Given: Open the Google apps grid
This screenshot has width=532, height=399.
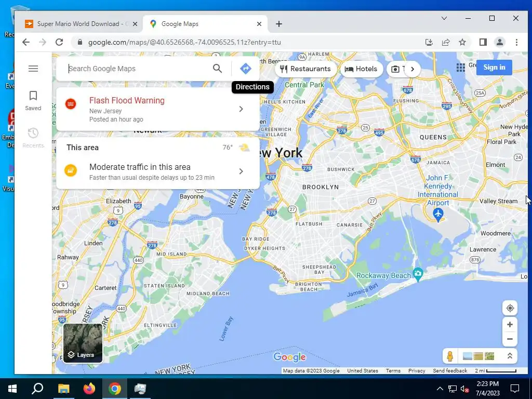Looking at the screenshot, I should tap(460, 68).
